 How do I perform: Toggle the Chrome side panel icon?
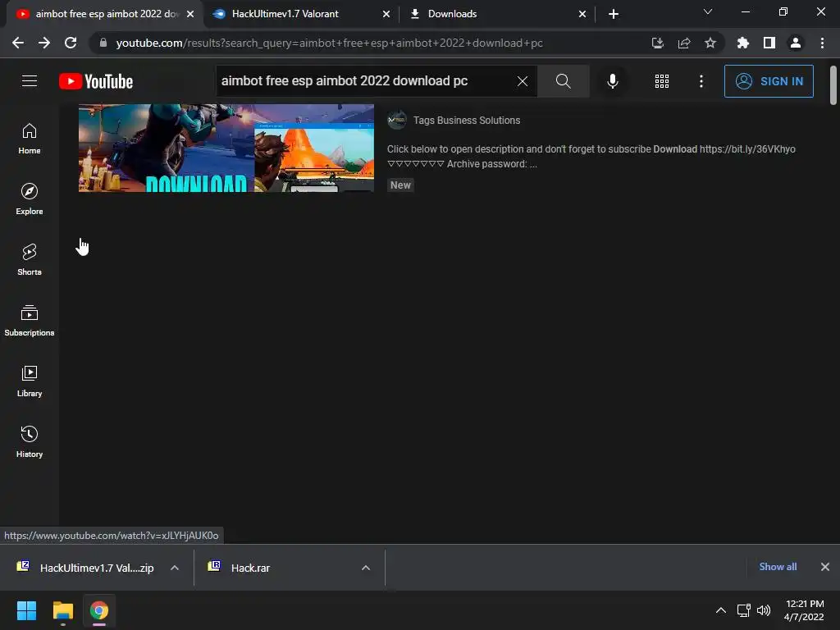tap(769, 43)
